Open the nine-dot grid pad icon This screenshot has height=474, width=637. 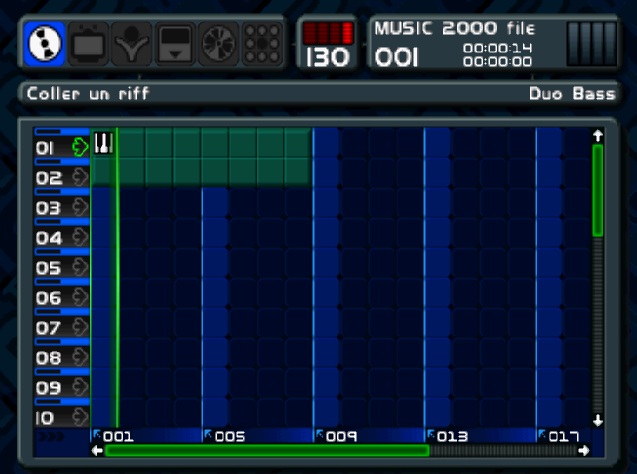point(262,44)
